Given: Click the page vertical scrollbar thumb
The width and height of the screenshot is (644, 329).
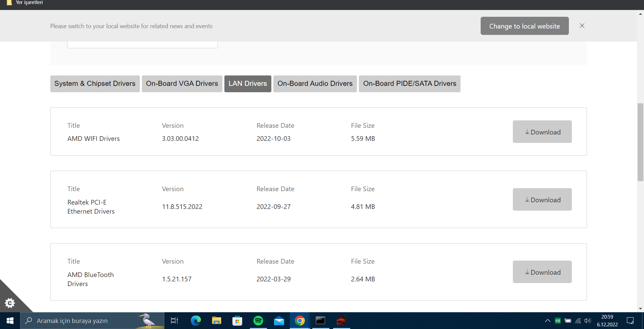Looking at the screenshot, I should (640, 142).
